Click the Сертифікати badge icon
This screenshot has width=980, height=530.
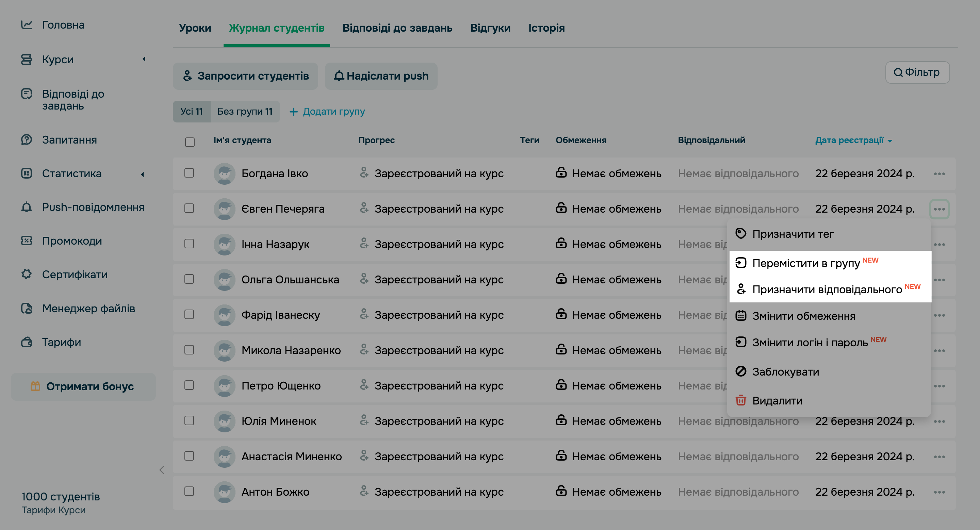[x=26, y=274]
